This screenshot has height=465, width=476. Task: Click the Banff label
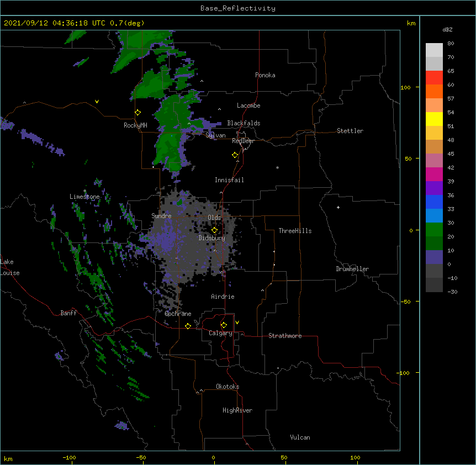pyautogui.click(x=68, y=313)
